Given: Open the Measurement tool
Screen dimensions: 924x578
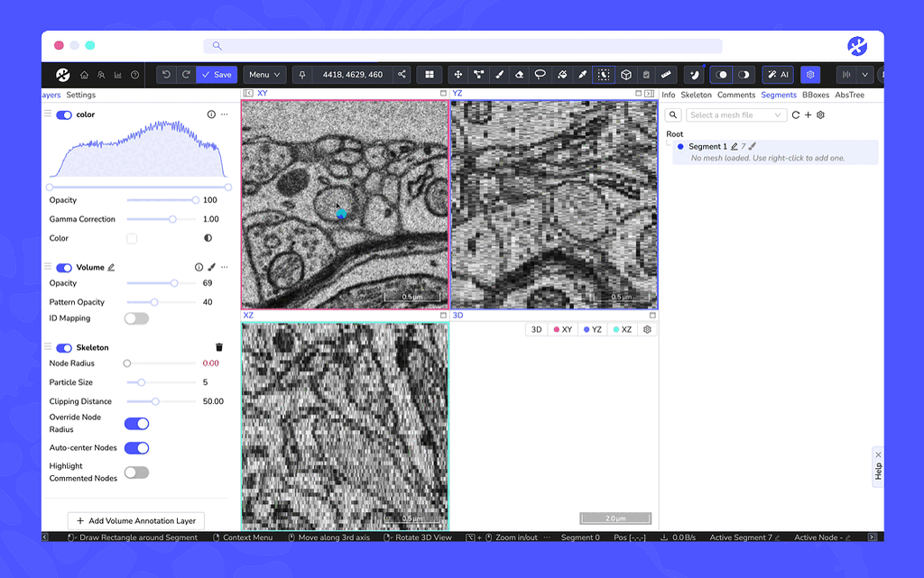Looking at the screenshot, I should click(665, 75).
